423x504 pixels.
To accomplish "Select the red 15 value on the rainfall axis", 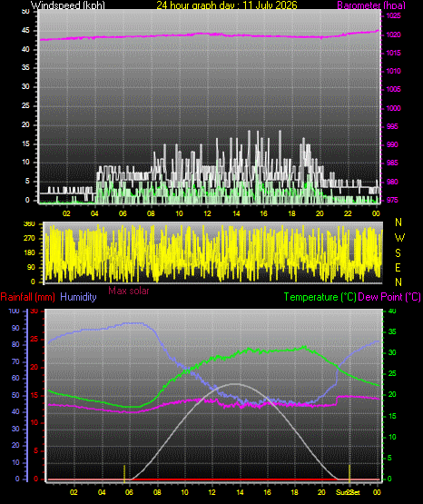I will [x=34, y=396].
